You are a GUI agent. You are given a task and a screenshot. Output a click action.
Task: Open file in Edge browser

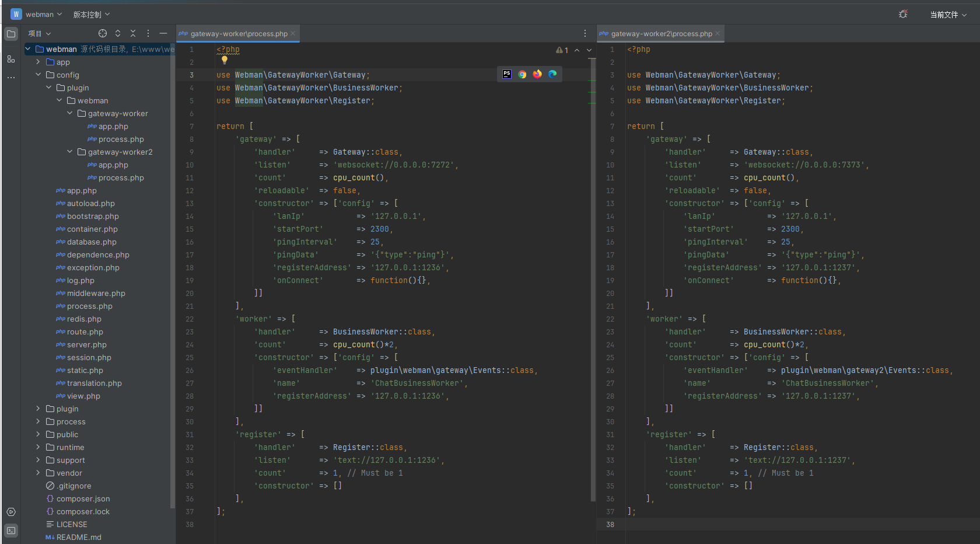[x=552, y=74]
